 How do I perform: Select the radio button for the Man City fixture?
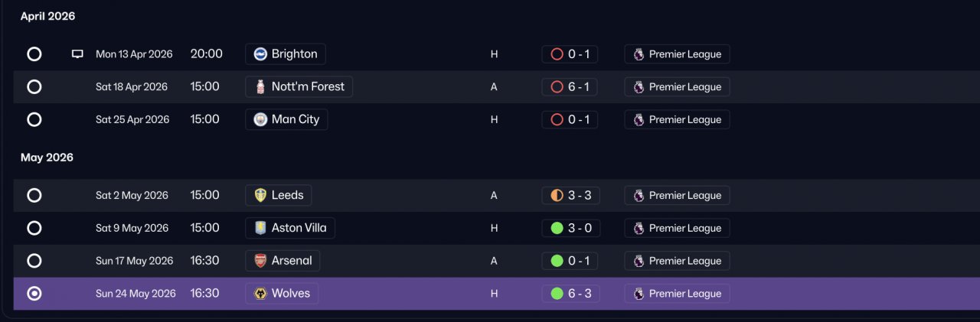34,120
